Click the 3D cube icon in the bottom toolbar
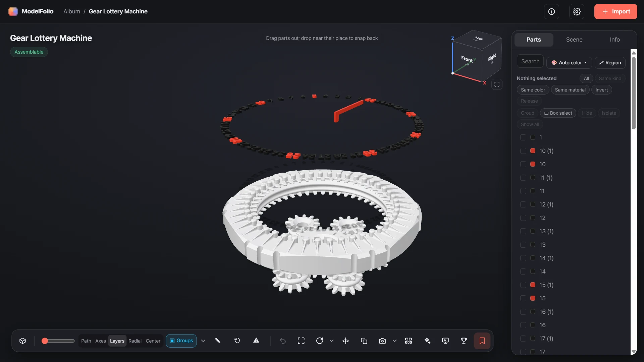644x362 pixels. click(22, 341)
